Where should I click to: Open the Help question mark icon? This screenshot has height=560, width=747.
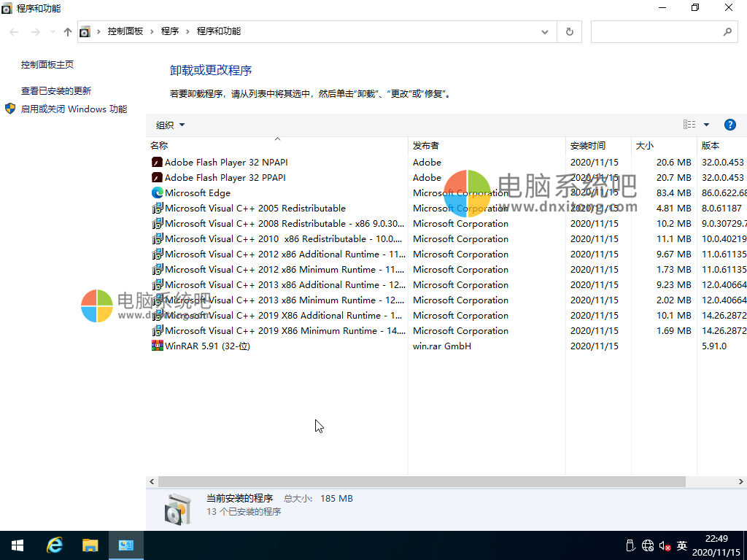(x=730, y=124)
